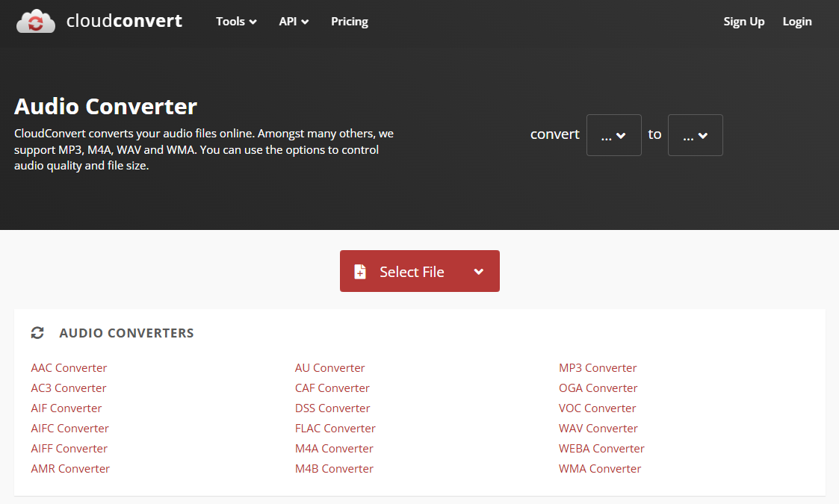839x504 pixels.
Task: Open the target format selector after to
Action: [695, 135]
